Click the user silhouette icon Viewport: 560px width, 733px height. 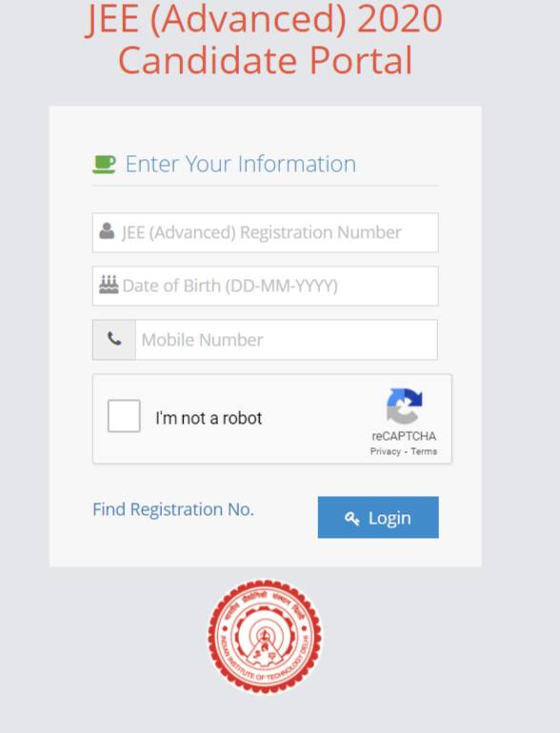(x=107, y=231)
